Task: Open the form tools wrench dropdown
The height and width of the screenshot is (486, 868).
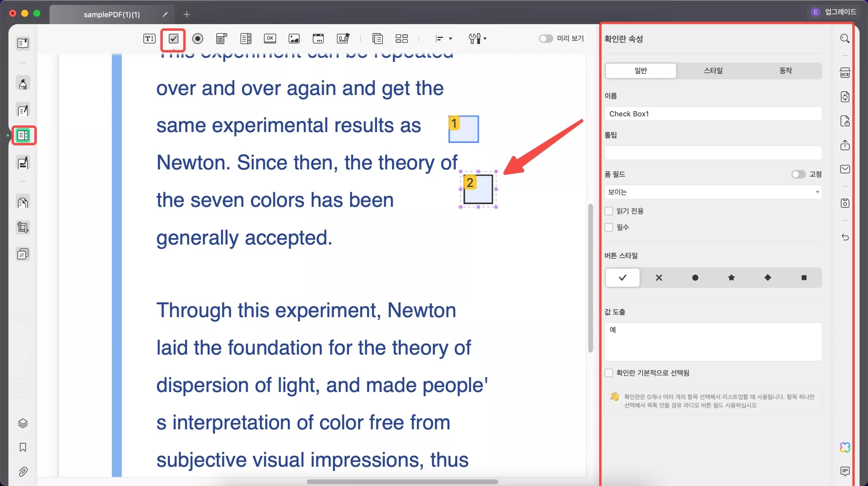Action: (x=477, y=39)
